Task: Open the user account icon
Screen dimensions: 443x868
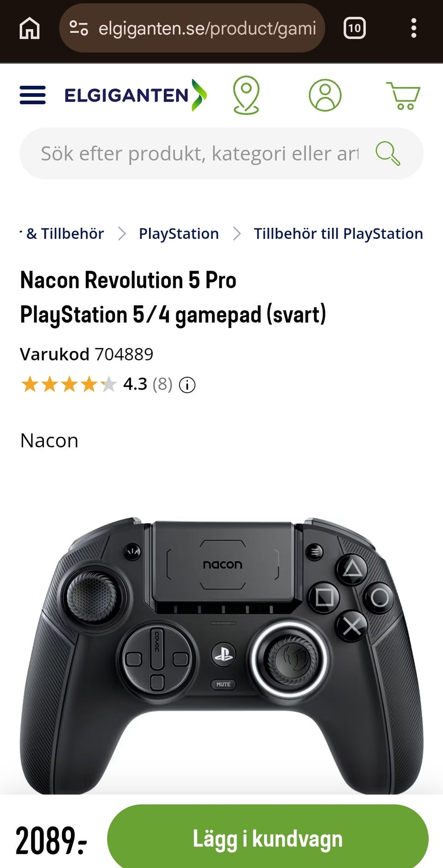Action: 325,95
